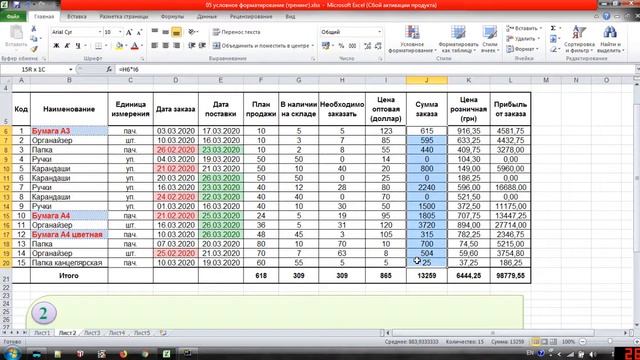Click the zoom slider in status bar
The width and height of the screenshot is (640, 360).
(610, 341)
